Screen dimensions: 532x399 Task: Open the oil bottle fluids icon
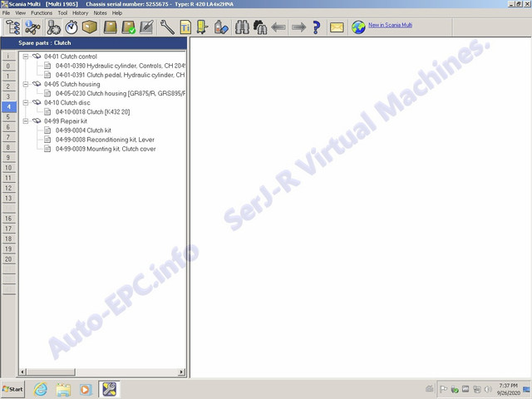pyautogui.click(x=221, y=27)
